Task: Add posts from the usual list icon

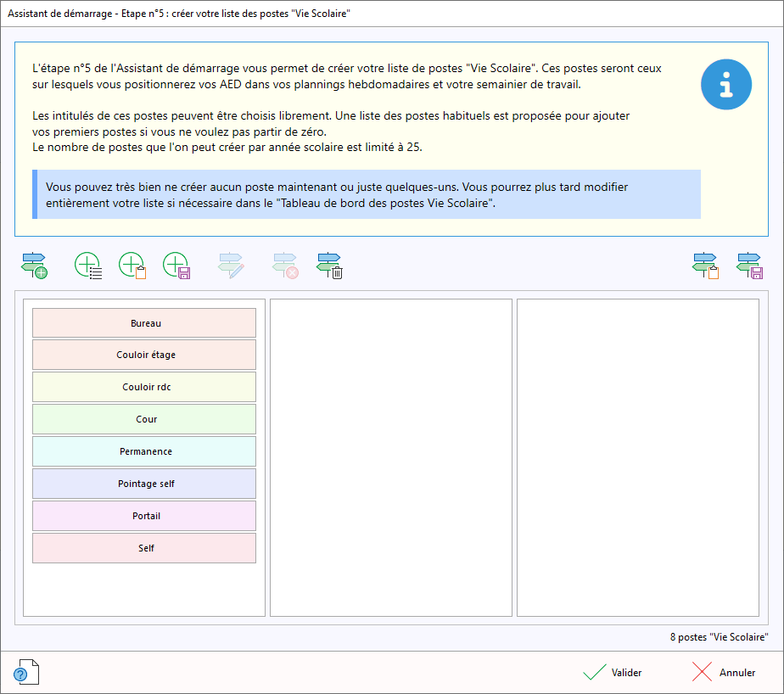Action: point(88,266)
